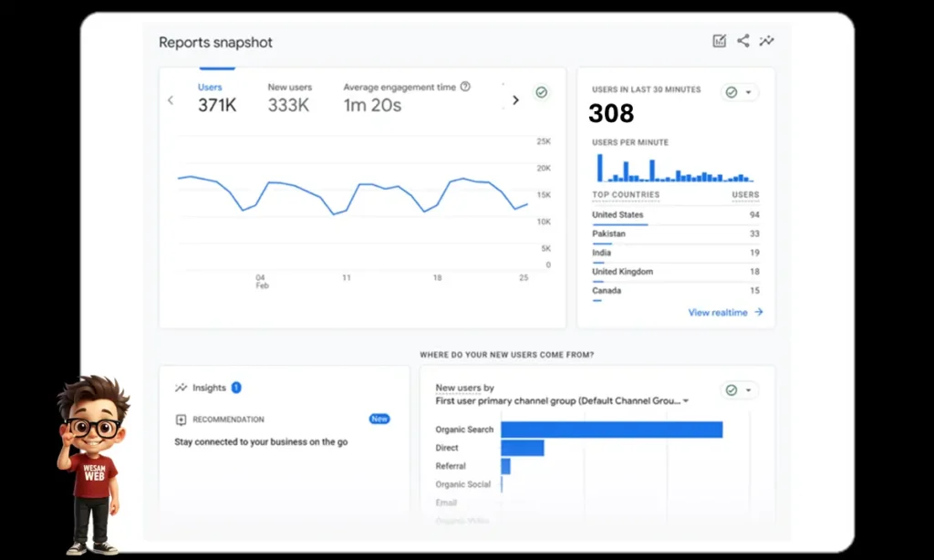
Task: Open the Customize report editor icon
Action: (720, 40)
